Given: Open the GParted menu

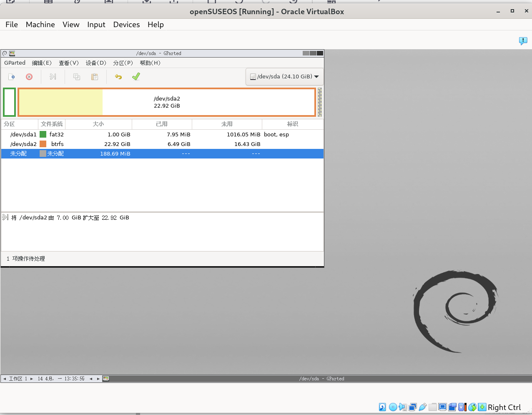Looking at the screenshot, I should tap(15, 63).
